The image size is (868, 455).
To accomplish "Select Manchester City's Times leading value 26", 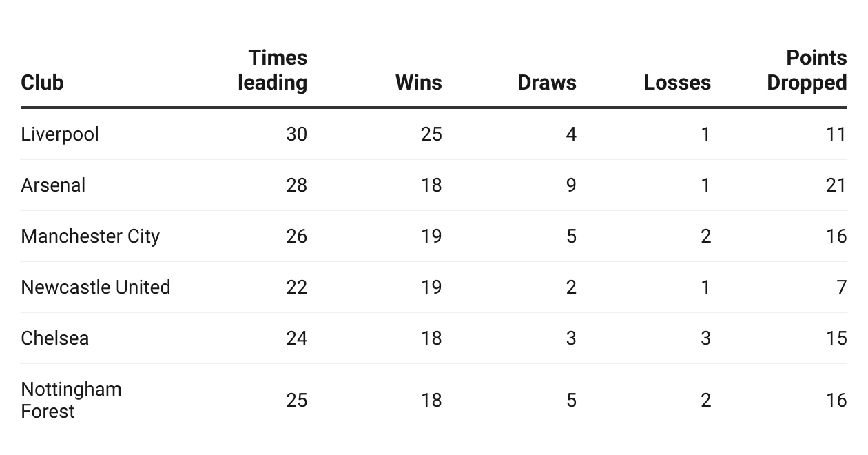I will pos(296,236).
